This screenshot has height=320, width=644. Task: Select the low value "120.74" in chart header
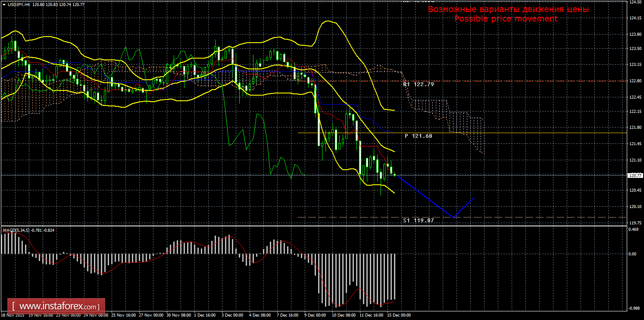coord(66,4)
